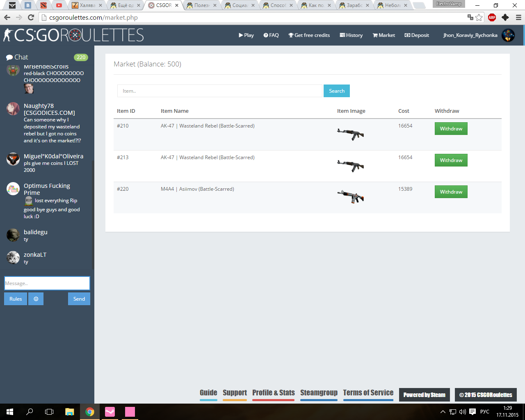This screenshot has width=525, height=420.
Task: Withdraw AK-47 Wasteland Rebel item #210
Action: pos(451,129)
